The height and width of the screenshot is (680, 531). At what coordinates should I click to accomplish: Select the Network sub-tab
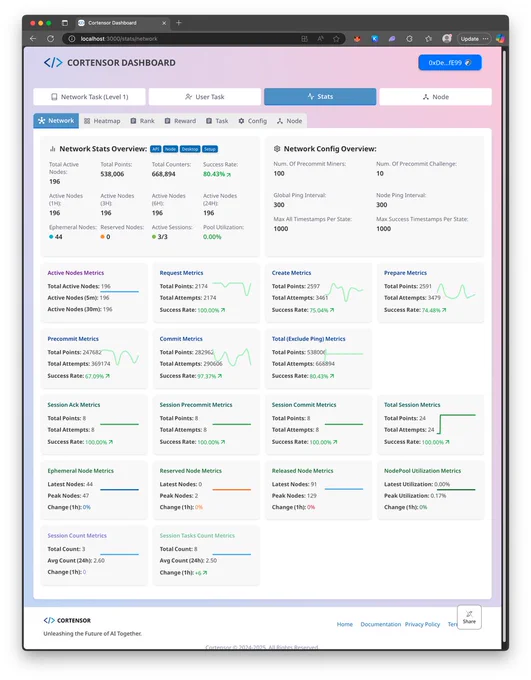[56, 121]
